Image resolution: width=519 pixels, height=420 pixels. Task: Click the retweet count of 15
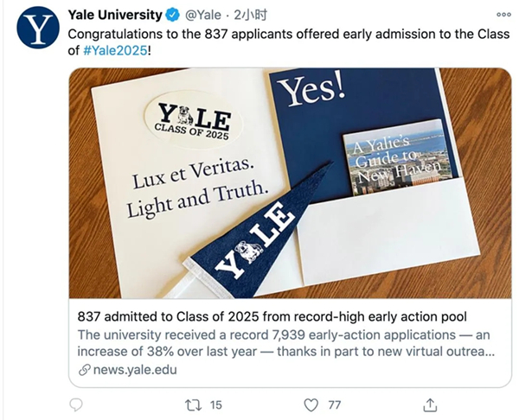point(216,404)
